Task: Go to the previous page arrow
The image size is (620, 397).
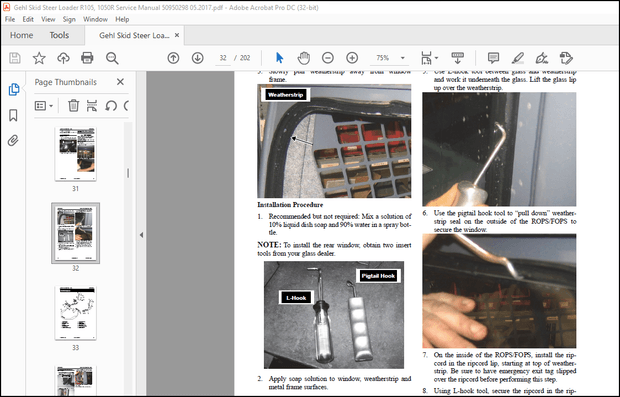Action: coord(173,58)
